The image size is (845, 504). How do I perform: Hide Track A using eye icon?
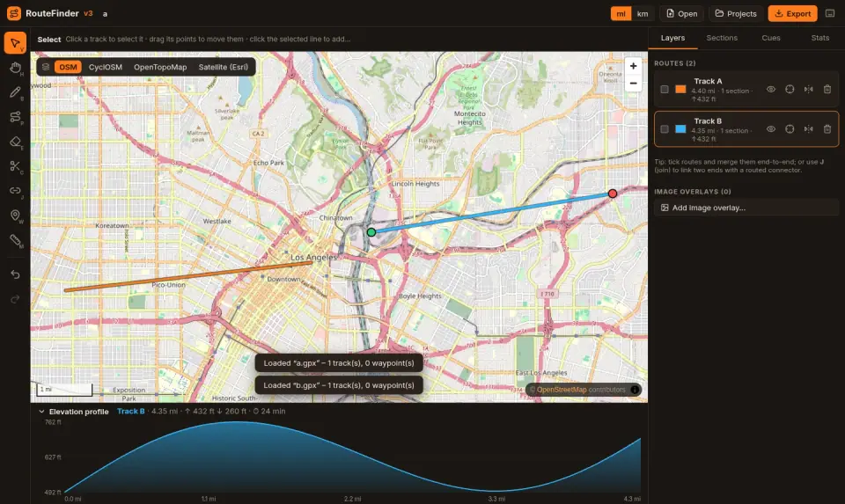771,90
